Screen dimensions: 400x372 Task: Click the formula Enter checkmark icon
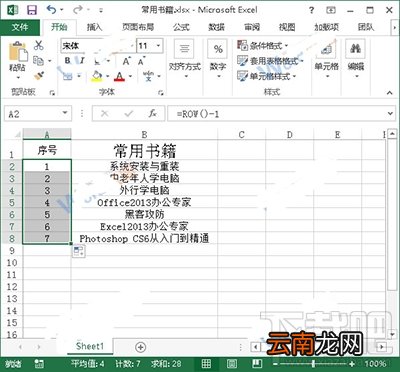point(128,114)
